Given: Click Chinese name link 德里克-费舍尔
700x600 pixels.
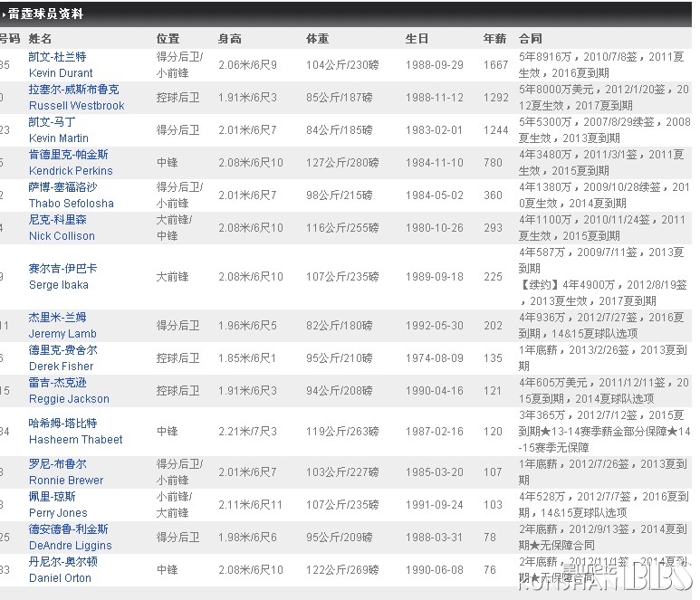Looking at the screenshot, I should click(x=62, y=349).
